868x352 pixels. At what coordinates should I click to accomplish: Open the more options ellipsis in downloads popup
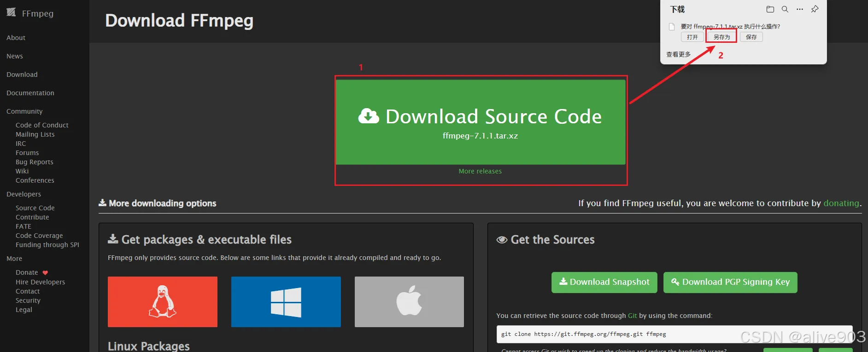[800, 9]
